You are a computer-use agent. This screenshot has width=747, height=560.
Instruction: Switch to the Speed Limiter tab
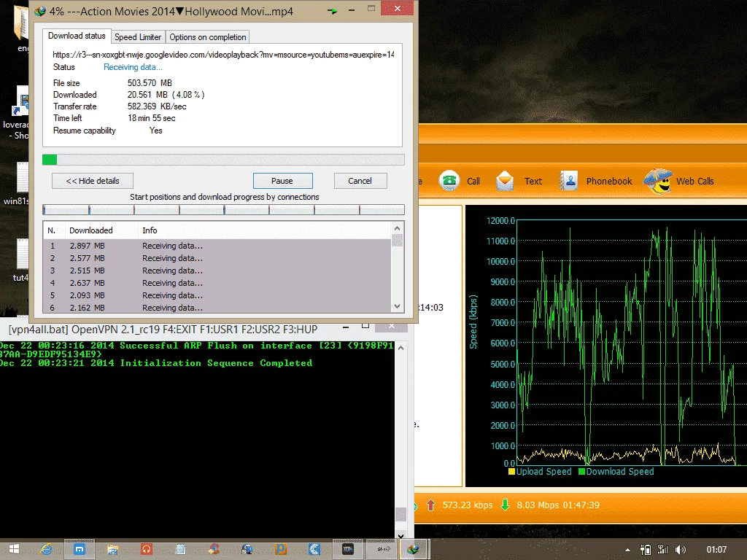[x=138, y=37]
